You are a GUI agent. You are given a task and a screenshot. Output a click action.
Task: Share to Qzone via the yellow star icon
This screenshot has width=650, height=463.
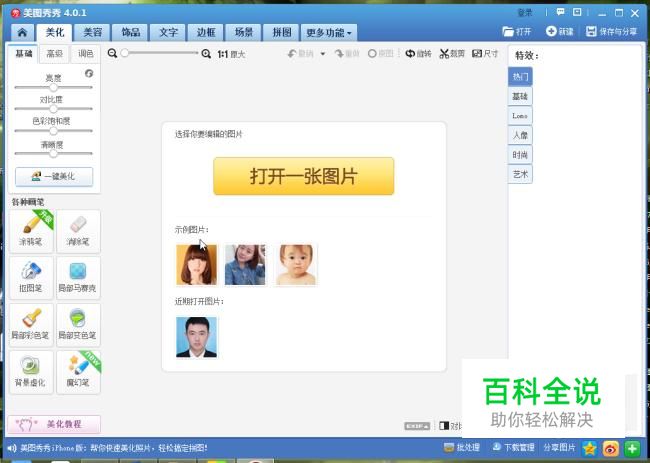[x=589, y=448]
